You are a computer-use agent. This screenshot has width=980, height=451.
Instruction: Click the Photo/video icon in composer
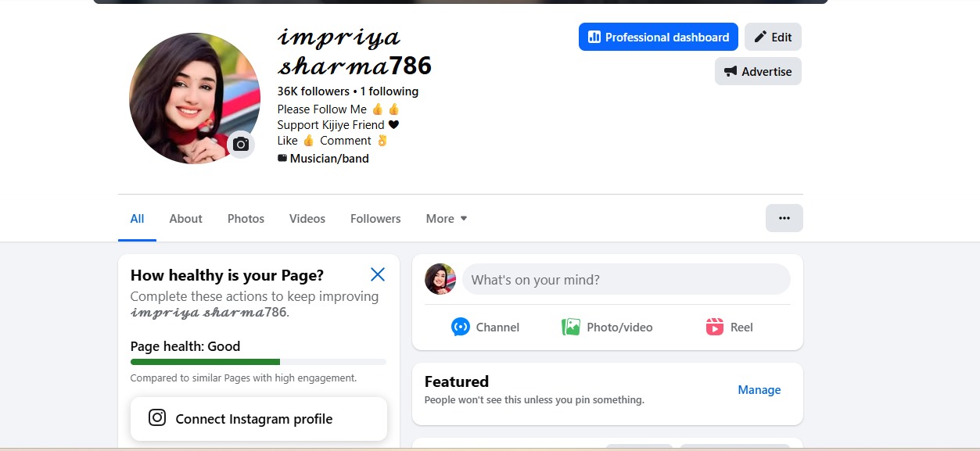tap(571, 327)
